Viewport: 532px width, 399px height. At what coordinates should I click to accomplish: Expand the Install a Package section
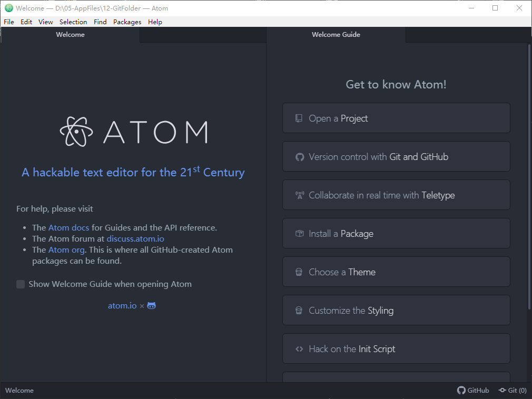[x=396, y=233]
